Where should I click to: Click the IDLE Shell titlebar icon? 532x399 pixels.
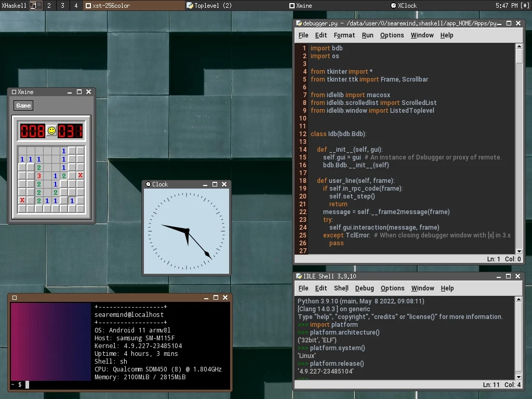pyautogui.click(x=299, y=276)
